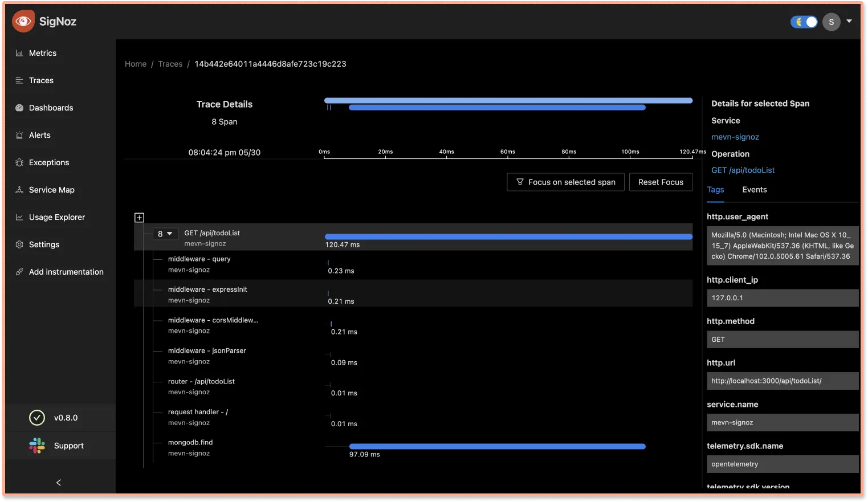The image size is (868, 502).
Task: Click the top overview flame graph bar
Action: tap(508, 100)
